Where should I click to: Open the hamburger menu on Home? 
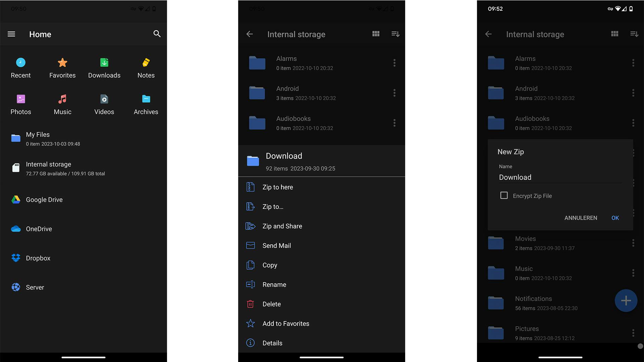pyautogui.click(x=11, y=34)
